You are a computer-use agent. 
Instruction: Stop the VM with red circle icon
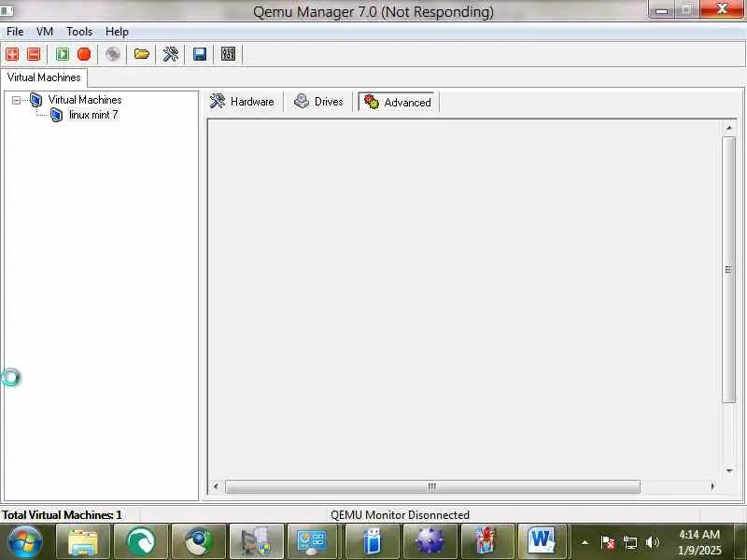point(84,54)
